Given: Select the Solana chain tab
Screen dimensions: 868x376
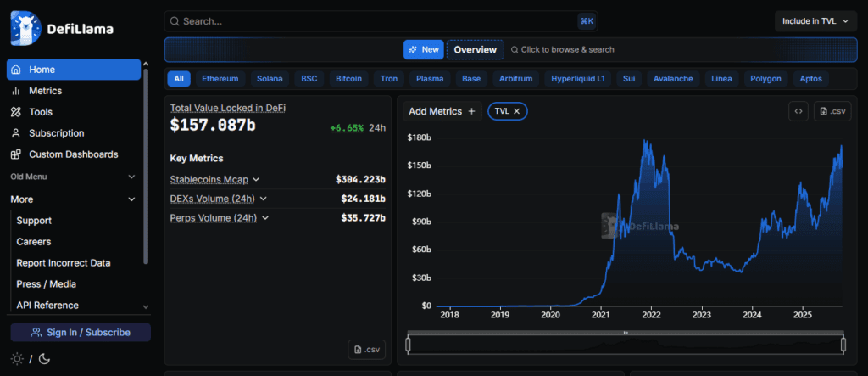Looking at the screenshot, I should (270, 79).
